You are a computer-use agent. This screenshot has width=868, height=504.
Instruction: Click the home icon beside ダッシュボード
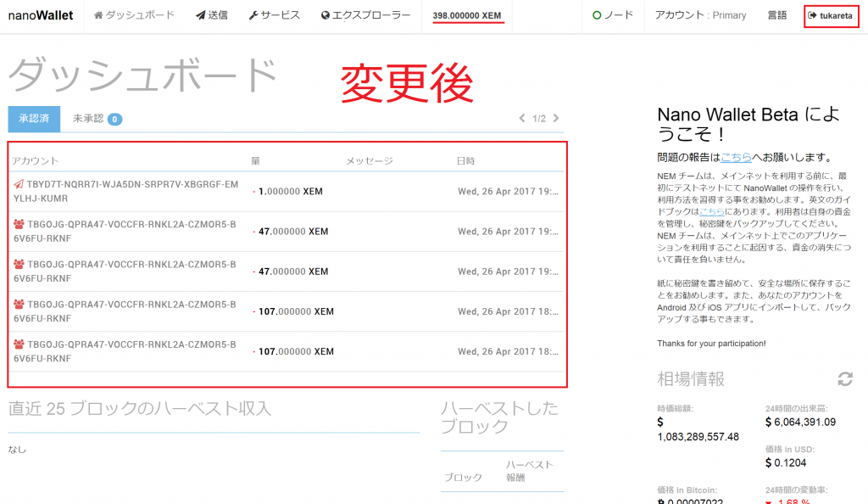98,15
